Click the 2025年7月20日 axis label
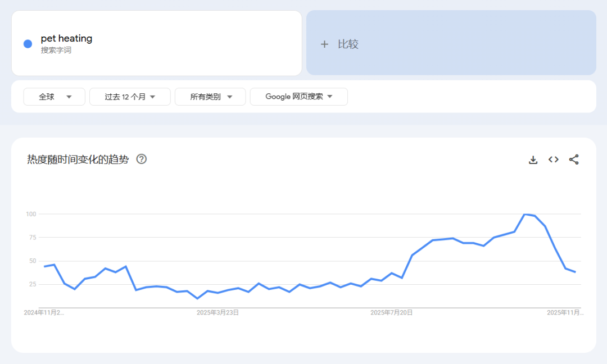The width and height of the screenshot is (607, 364). tap(392, 312)
